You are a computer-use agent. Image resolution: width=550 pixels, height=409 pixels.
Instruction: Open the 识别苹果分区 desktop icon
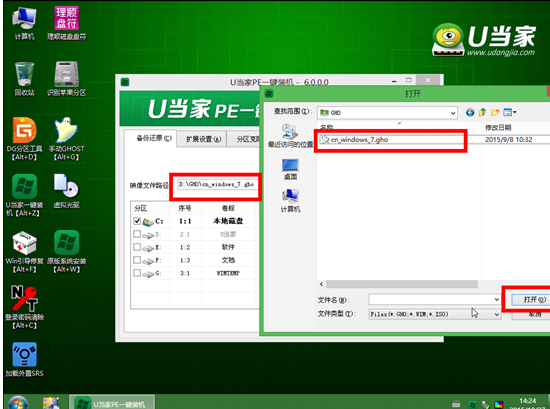coord(66,79)
